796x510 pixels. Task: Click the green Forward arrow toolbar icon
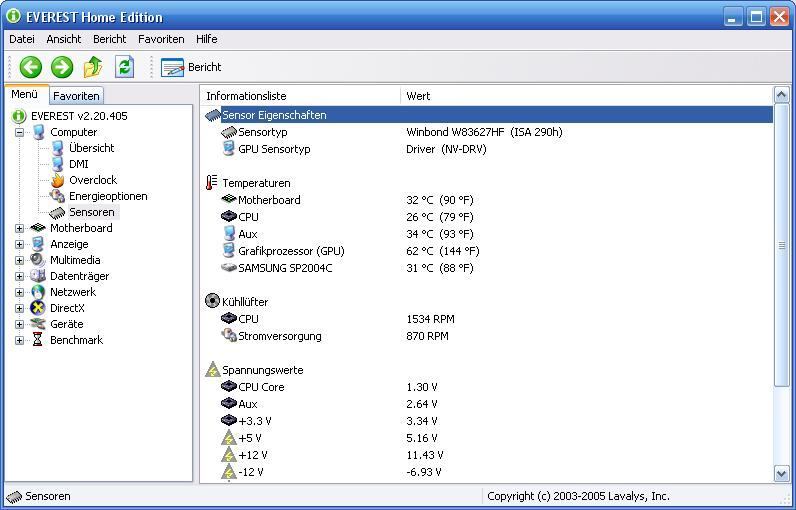[x=62, y=67]
